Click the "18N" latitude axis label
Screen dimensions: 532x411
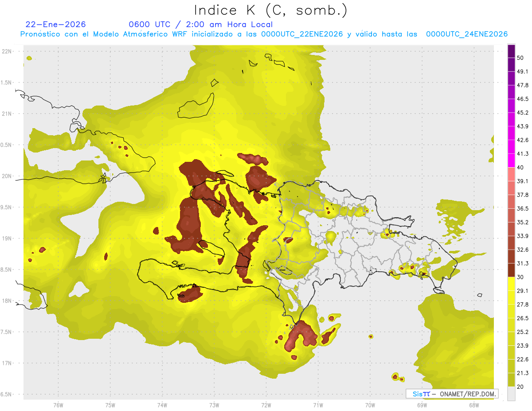[x=7, y=301]
